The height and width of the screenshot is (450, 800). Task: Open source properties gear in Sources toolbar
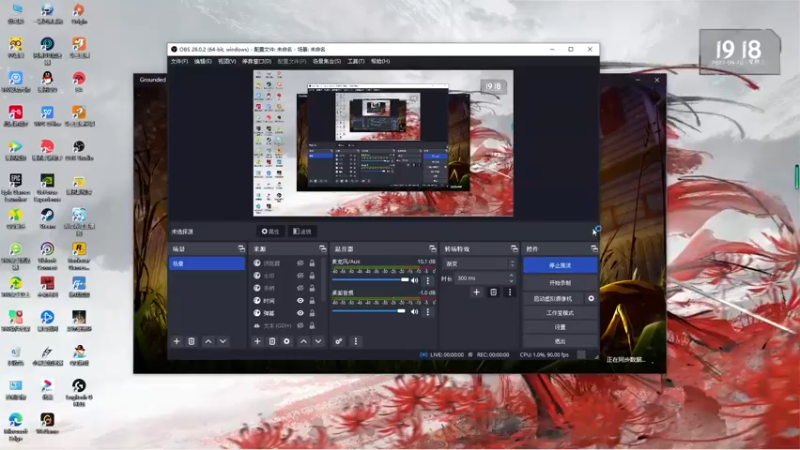(x=287, y=341)
